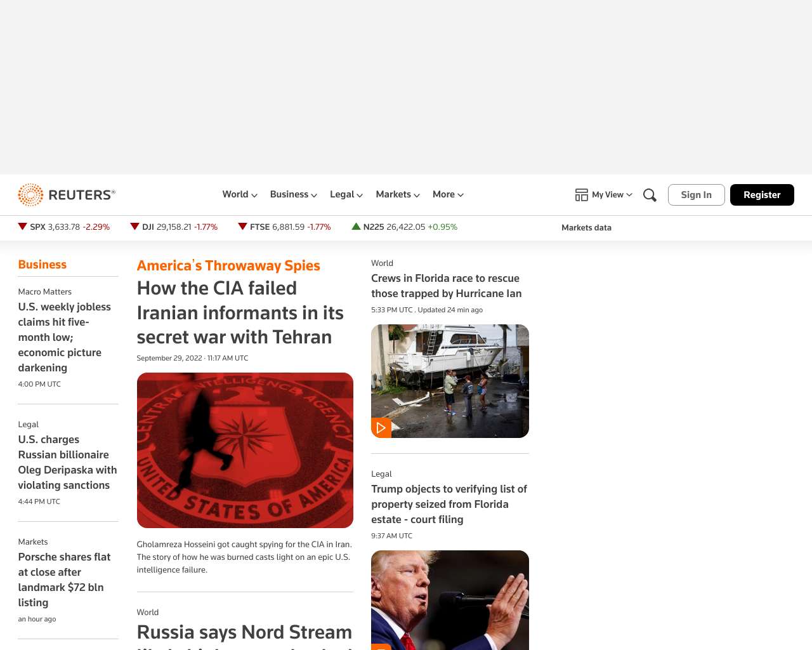Expand the World menu chevron
Viewport: 812px width, 650px height.
coord(254,195)
